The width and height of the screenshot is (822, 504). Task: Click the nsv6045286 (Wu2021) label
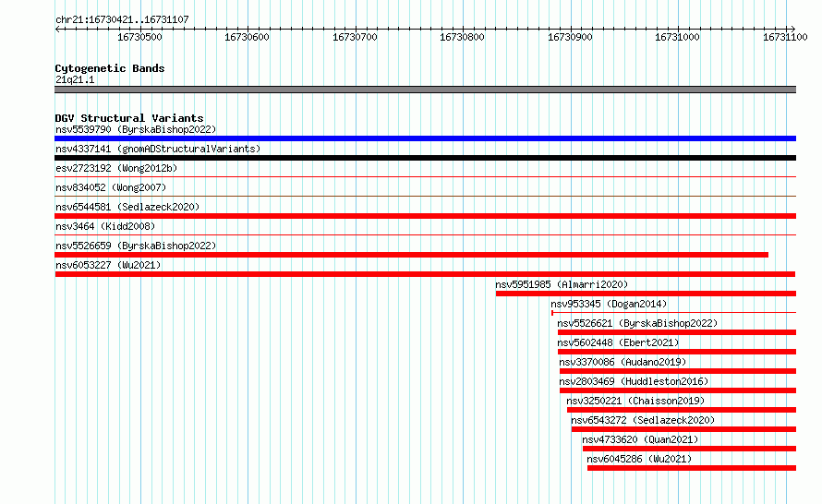(639, 459)
